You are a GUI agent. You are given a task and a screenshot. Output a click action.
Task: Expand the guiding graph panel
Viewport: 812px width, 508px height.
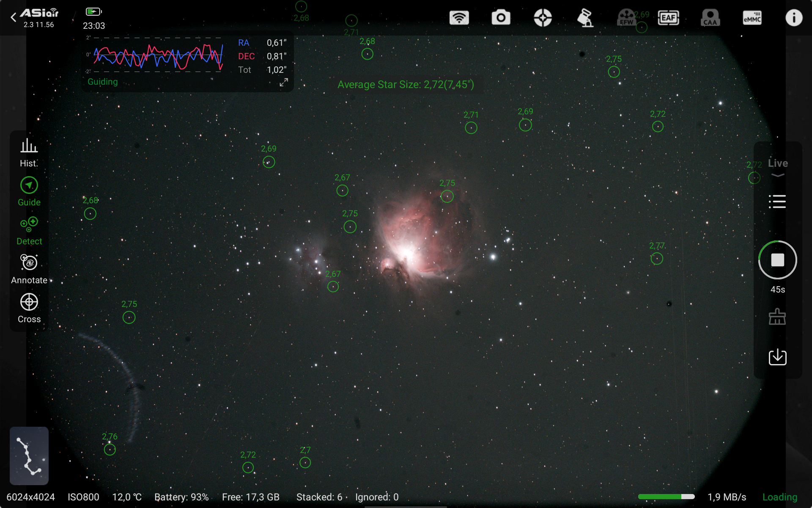tap(284, 82)
